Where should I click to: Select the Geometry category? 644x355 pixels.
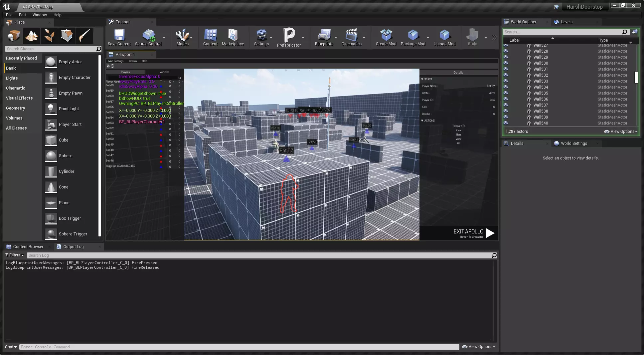point(16,108)
